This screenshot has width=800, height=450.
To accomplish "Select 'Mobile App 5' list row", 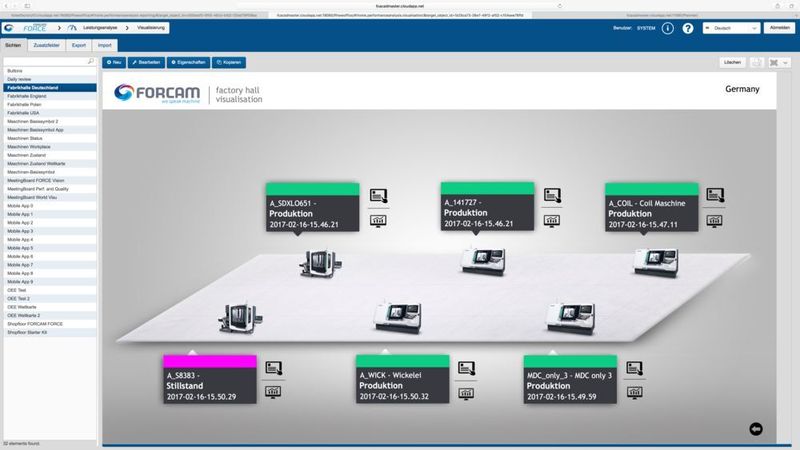I will click(x=50, y=248).
